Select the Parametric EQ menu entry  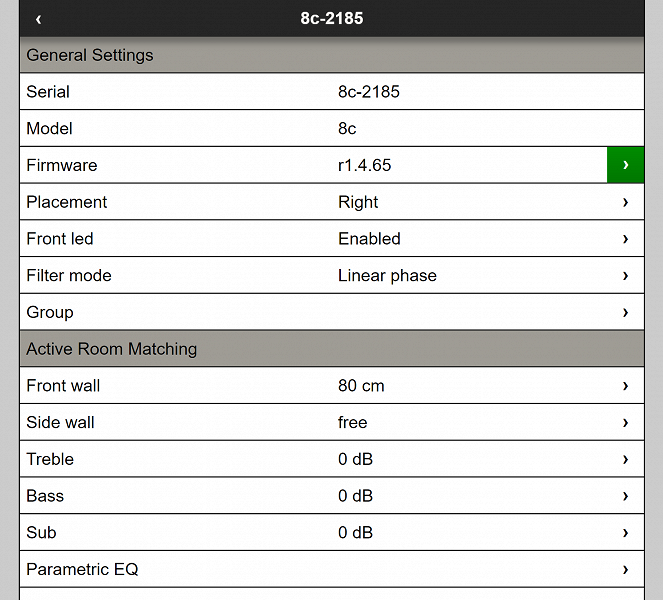(x=83, y=570)
